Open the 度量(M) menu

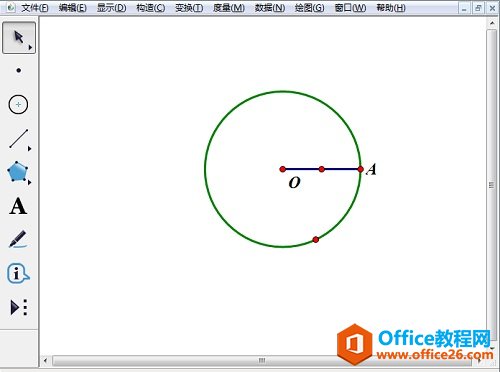[229, 8]
